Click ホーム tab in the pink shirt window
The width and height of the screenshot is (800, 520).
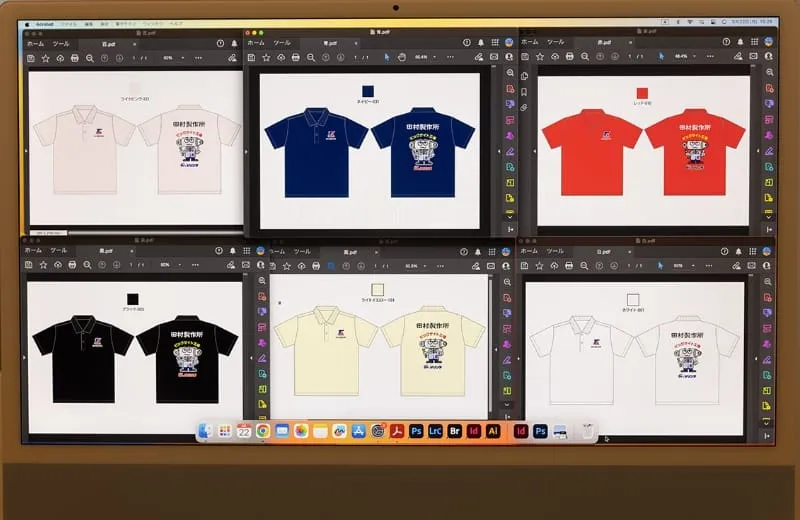(35, 44)
